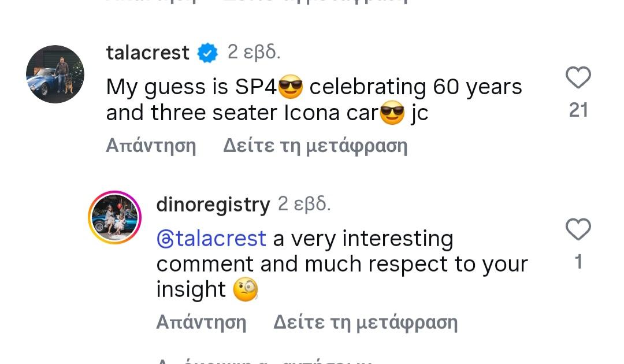View the 21 likes on talacrest's comment
624x364 pixels.
(578, 110)
